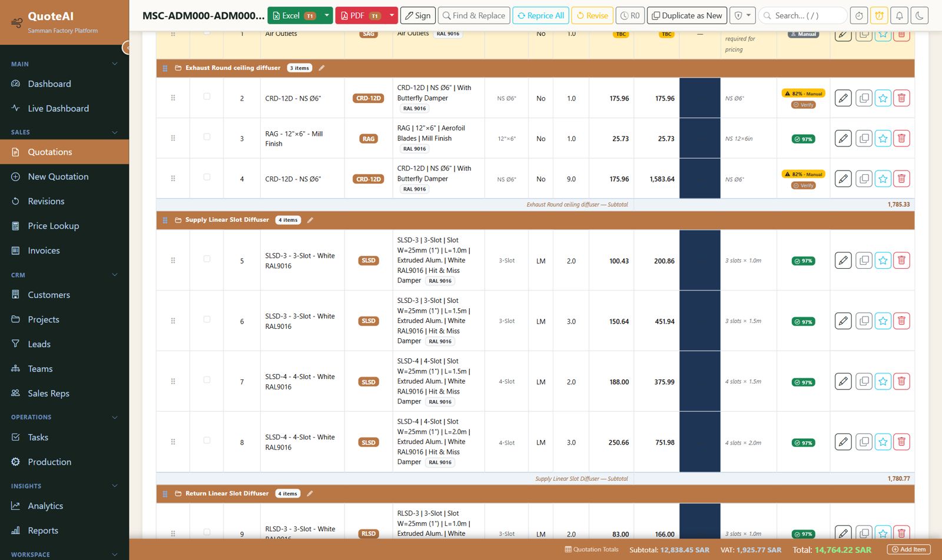
Task: Click Verify on row 2 CRD-12D
Action: click(803, 105)
